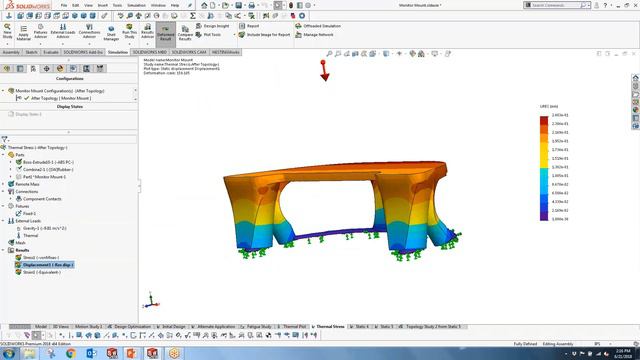The width and height of the screenshot is (640, 360).
Task: Open Chrome from the taskbar
Action: coord(70,353)
